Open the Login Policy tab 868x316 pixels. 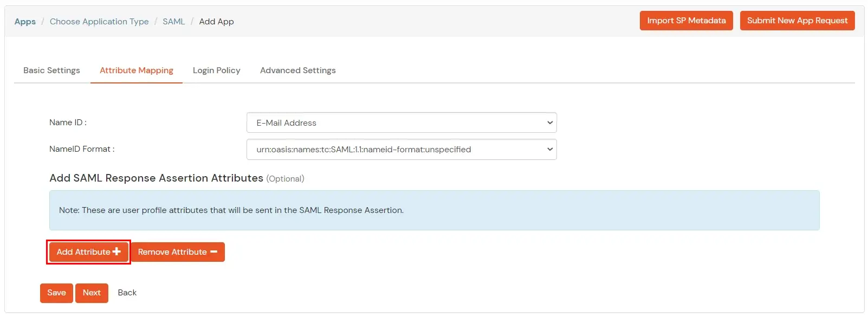click(x=217, y=70)
